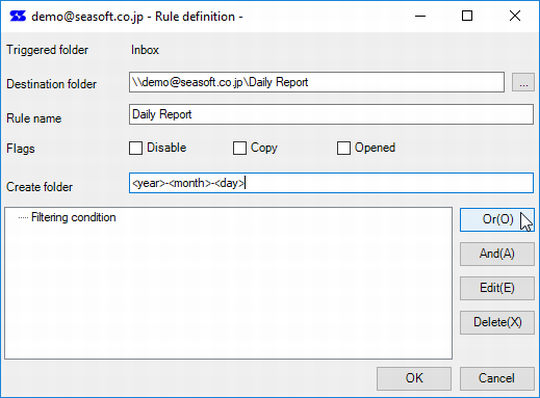The height and width of the screenshot is (398, 540).
Task: Close the Rule definition dialog
Action: [515, 16]
